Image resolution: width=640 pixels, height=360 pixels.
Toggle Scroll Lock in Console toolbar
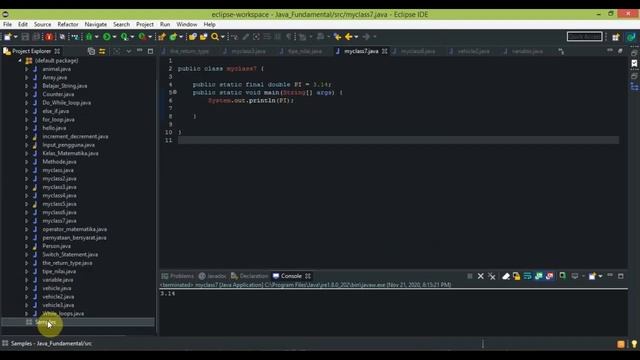(517, 276)
